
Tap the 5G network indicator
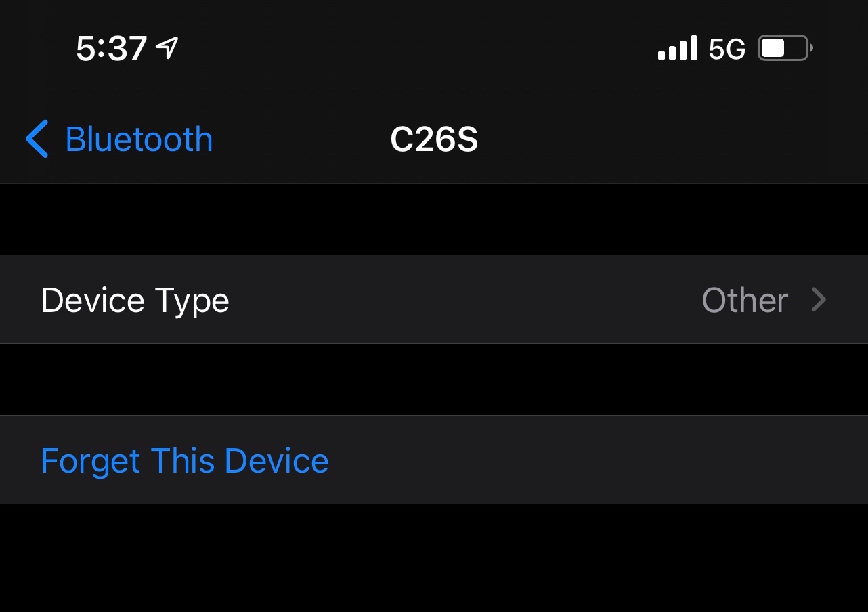pos(727,49)
